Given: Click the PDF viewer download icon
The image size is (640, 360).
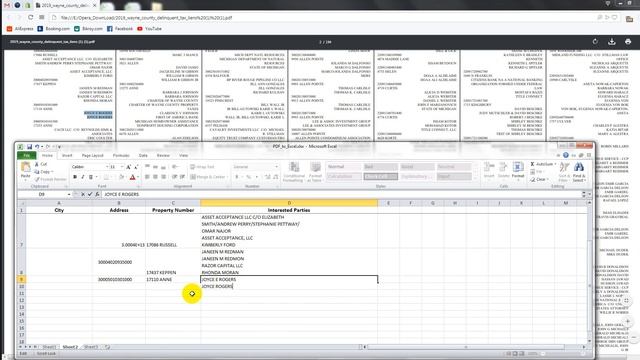Looking at the screenshot, I should point(611,42).
